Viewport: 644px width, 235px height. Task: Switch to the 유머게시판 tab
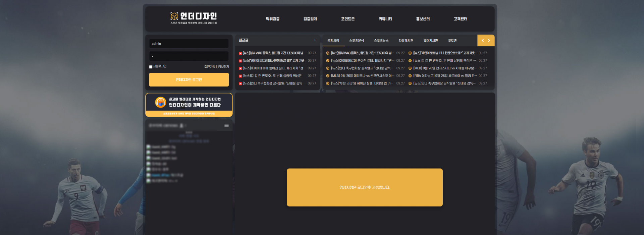pos(431,41)
